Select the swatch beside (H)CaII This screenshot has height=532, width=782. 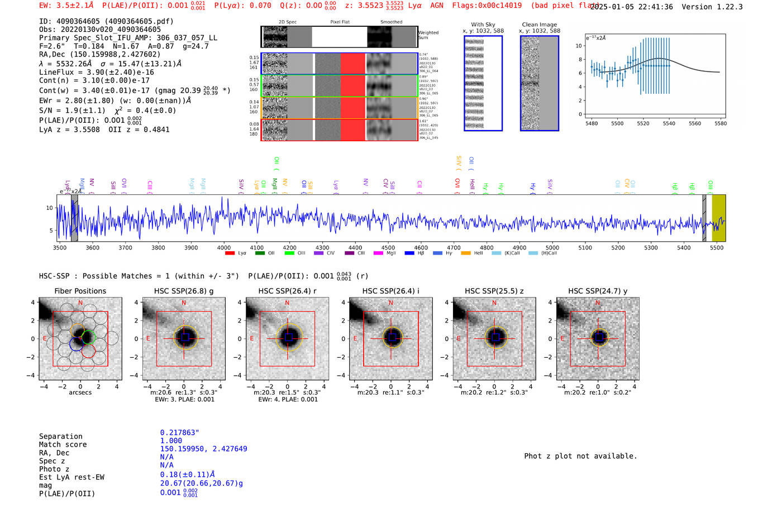tap(533, 253)
